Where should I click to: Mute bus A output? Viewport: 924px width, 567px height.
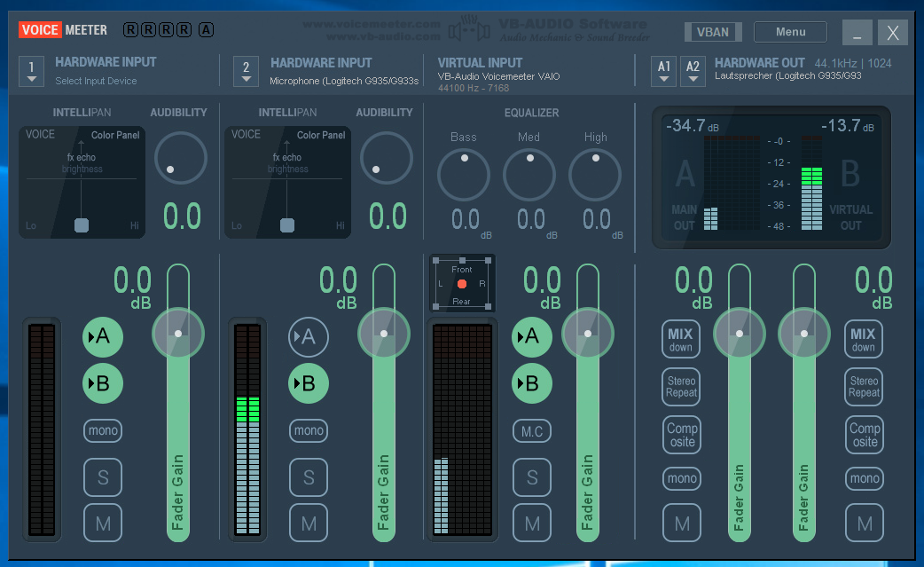(682, 523)
